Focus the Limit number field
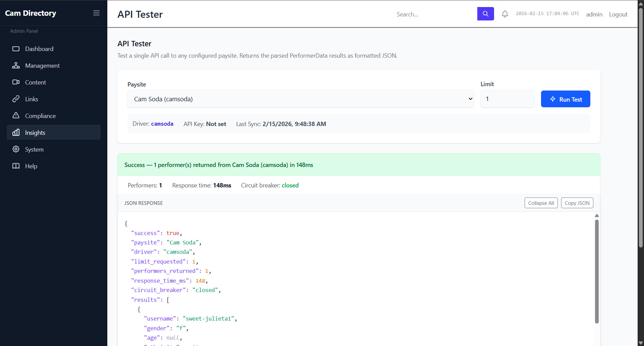This screenshot has width=644, height=346. pyautogui.click(x=507, y=99)
